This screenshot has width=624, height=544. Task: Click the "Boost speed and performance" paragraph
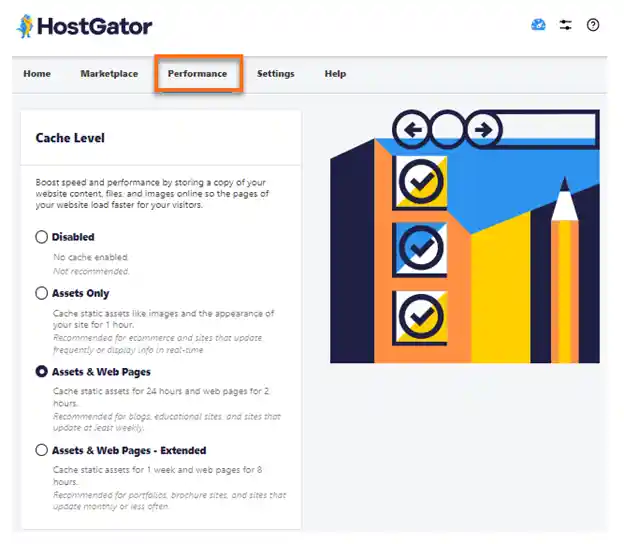(152, 193)
